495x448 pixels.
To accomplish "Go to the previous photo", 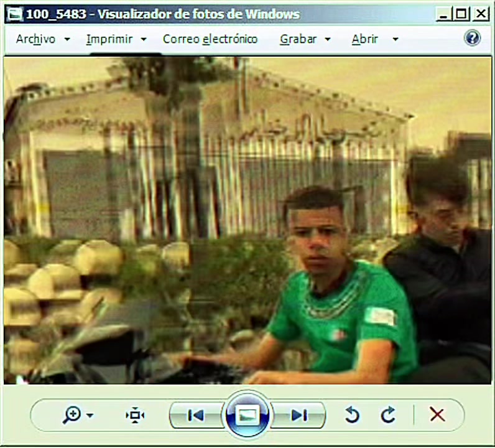I will [196, 415].
